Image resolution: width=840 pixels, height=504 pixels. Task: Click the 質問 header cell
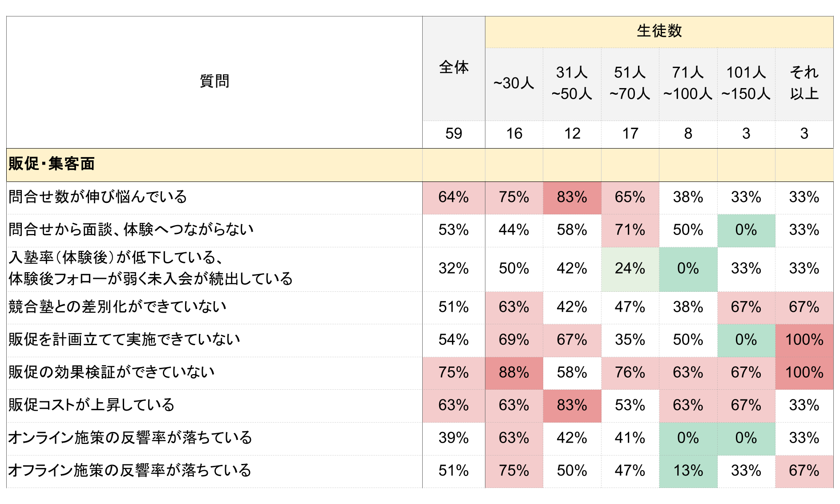(x=214, y=81)
